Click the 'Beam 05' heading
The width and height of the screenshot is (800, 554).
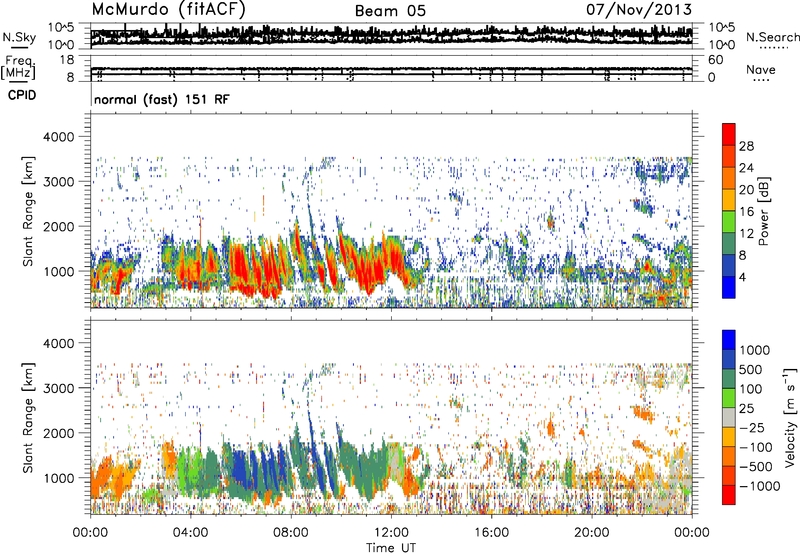click(x=390, y=11)
